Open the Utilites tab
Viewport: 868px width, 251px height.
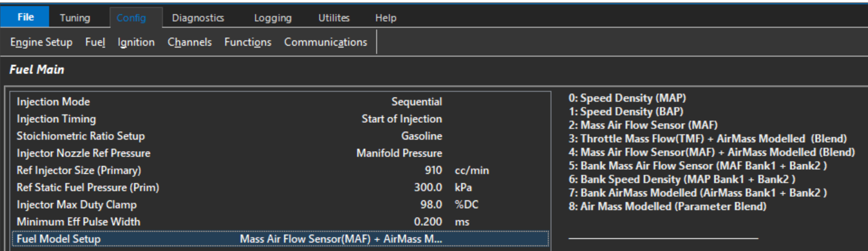[334, 18]
